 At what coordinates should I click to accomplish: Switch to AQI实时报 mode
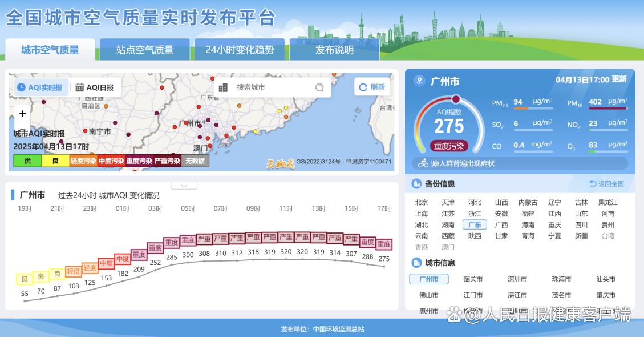pos(40,87)
